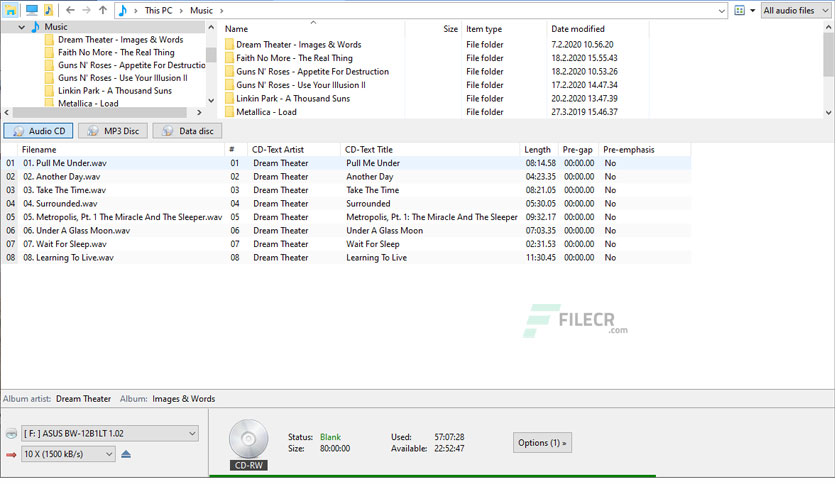Edit Album field Images & Words
The image size is (836, 484).
point(183,399)
